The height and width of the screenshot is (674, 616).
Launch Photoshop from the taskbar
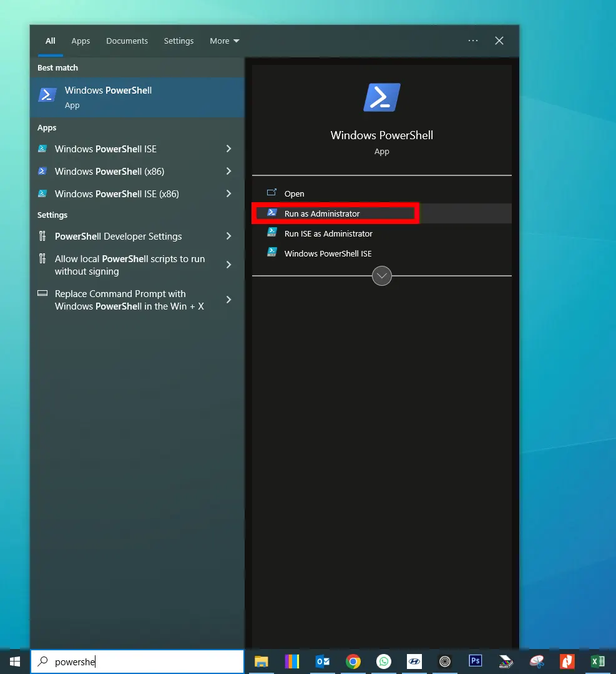pyautogui.click(x=476, y=662)
